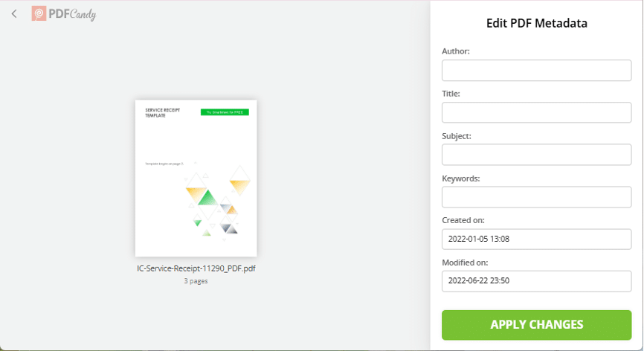644x351 pixels.
Task: Click the "Modified on:" label
Action: point(465,263)
